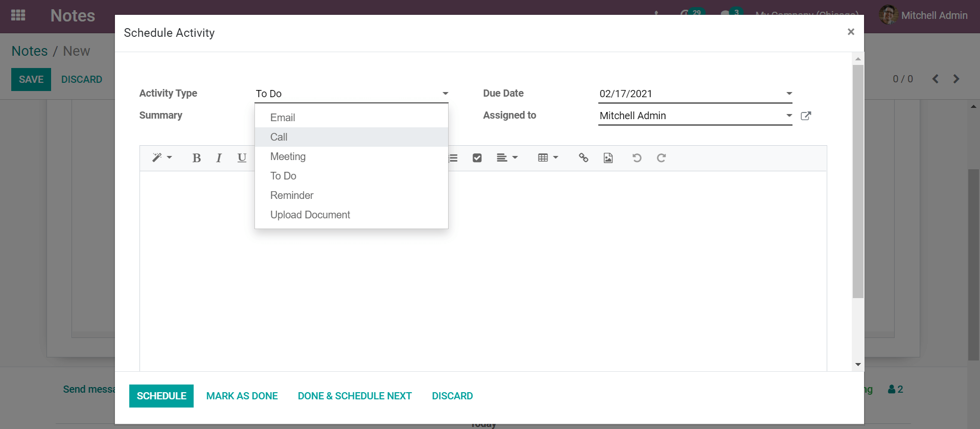
Task: Open the apps grid menu icon
Action: pos(18,15)
